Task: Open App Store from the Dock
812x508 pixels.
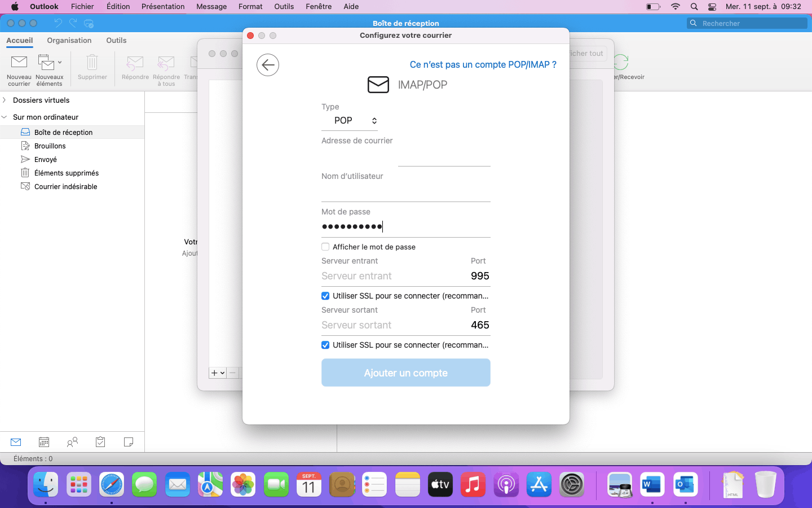Action: 539,484
